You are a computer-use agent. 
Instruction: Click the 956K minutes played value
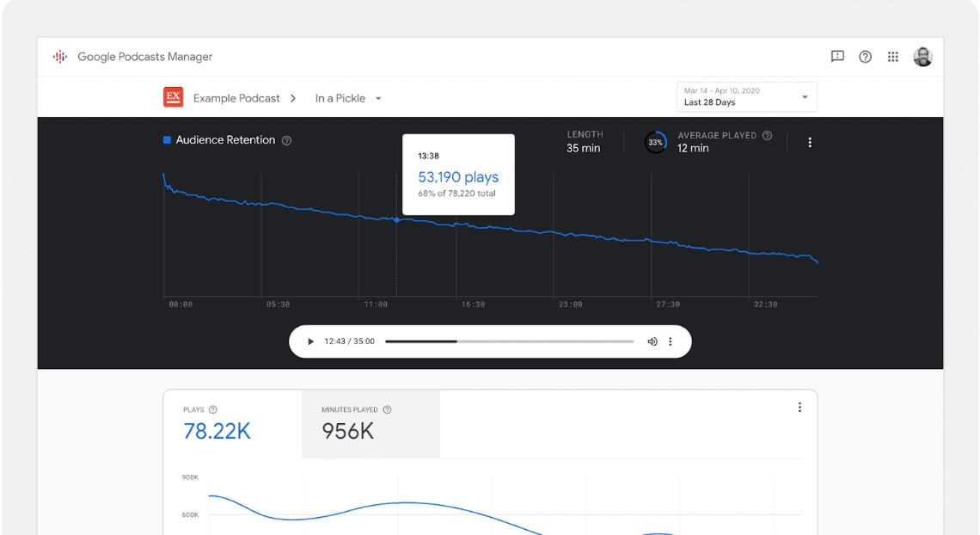point(347,431)
